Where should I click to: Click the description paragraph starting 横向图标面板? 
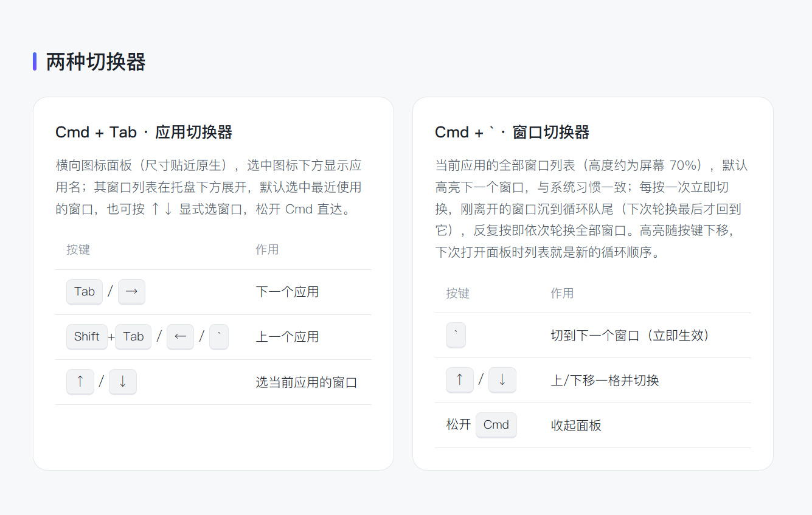coord(210,187)
